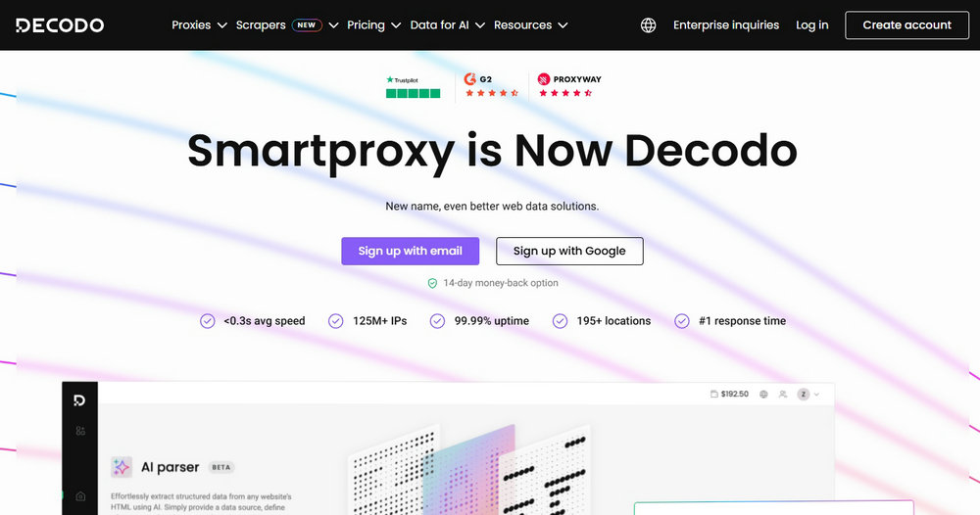Open the Data for AI navigation item
The width and height of the screenshot is (980, 515).
coord(439,25)
